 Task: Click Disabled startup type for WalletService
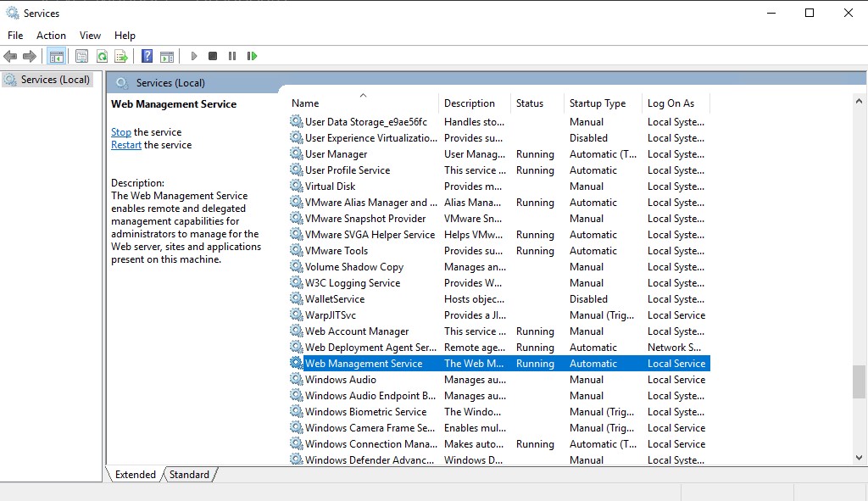click(588, 299)
